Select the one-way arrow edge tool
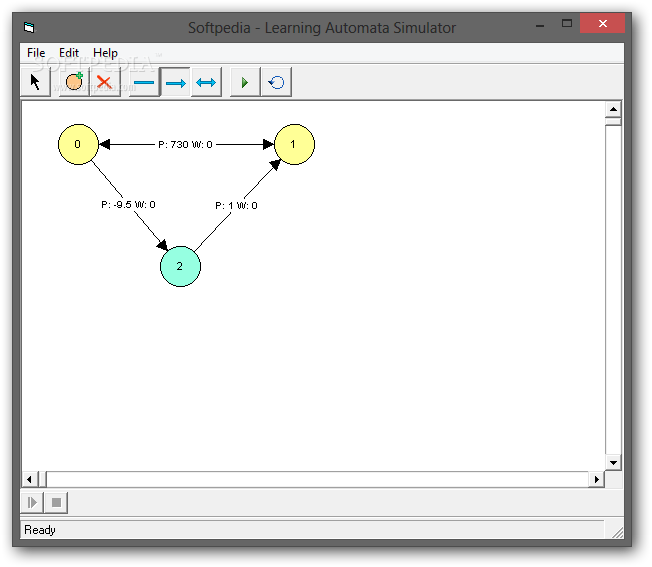The height and width of the screenshot is (567, 652). click(175, 82)
